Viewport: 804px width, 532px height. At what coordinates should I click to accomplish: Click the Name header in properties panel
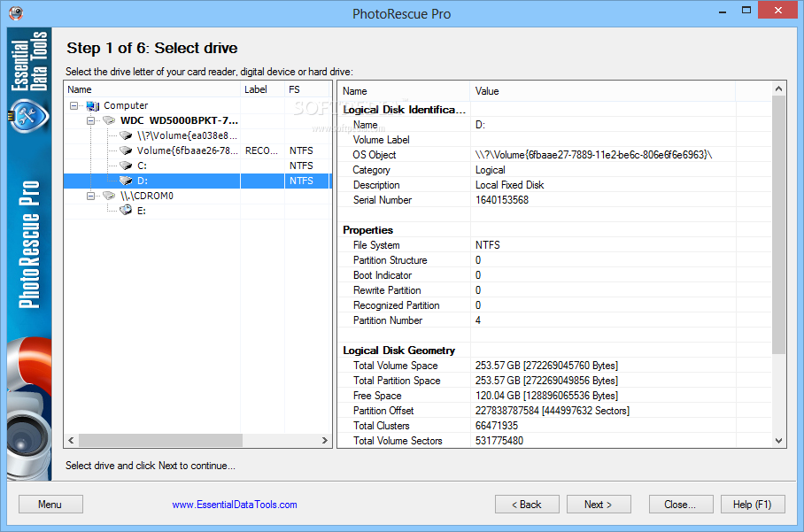point(404,91)
